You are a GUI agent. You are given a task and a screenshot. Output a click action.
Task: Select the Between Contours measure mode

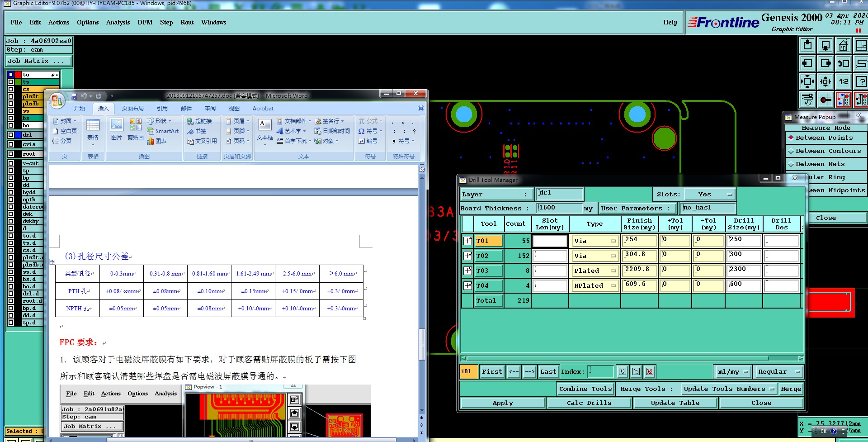tap(826, 151)
